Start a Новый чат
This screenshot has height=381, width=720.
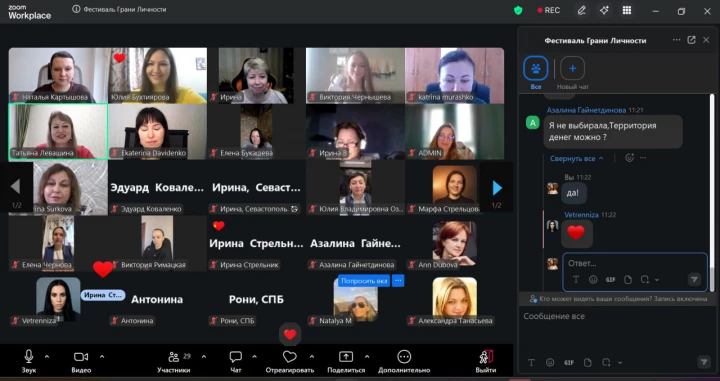pos(573,72)
